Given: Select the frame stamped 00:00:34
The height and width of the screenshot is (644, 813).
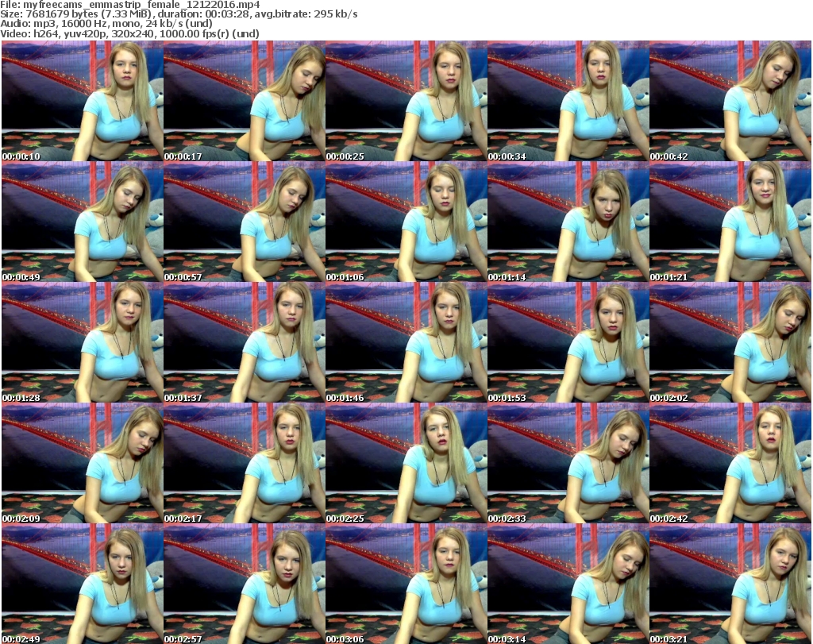Looking at the screenshot, I should pyautogui.click(x=568, y=101).
